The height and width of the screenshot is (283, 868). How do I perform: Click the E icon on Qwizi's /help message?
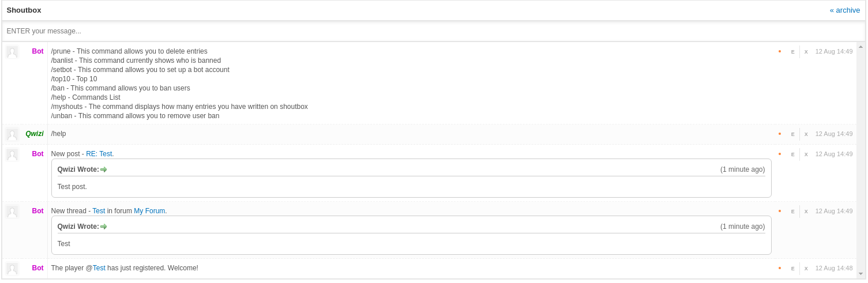click(x=792, y=134)
